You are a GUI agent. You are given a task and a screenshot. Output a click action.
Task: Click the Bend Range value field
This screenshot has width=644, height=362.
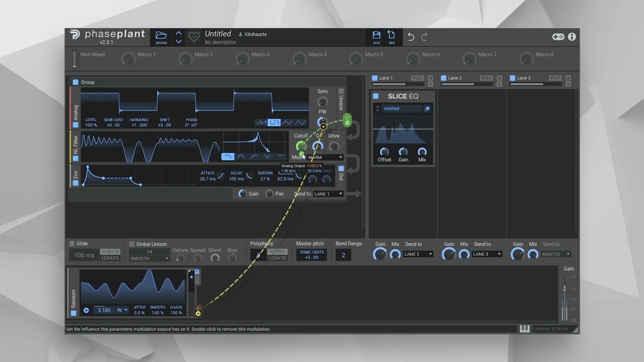343,255
